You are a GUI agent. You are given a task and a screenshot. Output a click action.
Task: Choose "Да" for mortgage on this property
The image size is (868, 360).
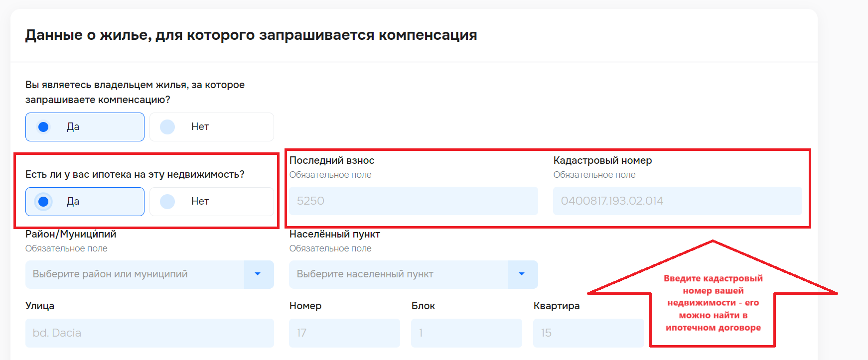coord(85,202)
